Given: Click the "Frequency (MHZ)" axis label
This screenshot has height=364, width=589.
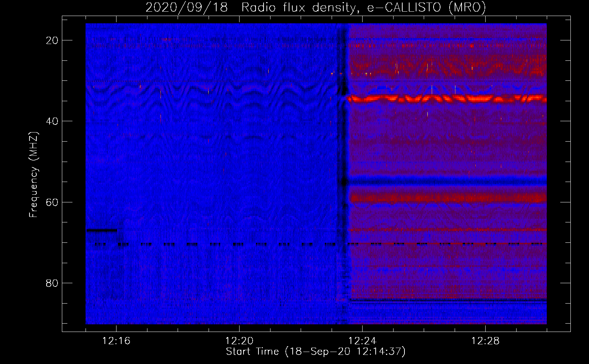Looking at the screenshot, I should click(33, 175).
